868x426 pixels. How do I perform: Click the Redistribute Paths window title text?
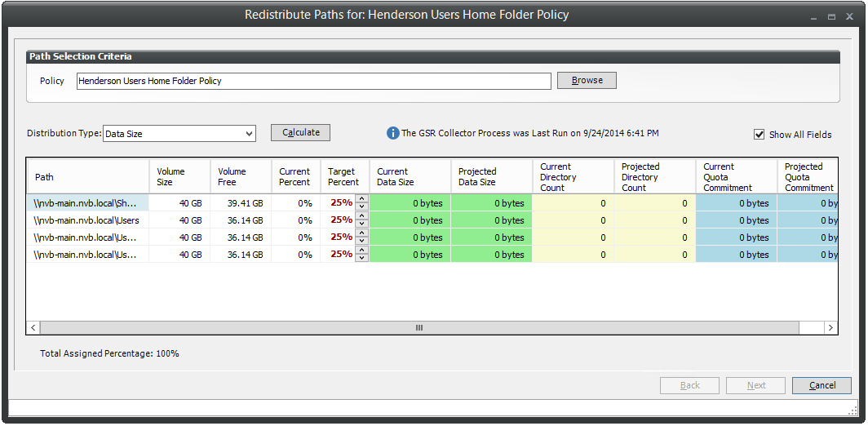coord(407,15)
